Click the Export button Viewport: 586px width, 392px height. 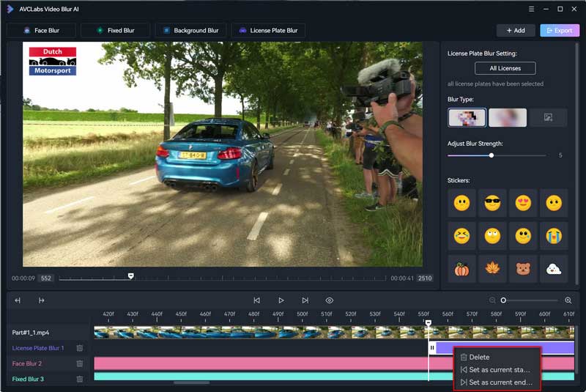[x=560, y=30]
